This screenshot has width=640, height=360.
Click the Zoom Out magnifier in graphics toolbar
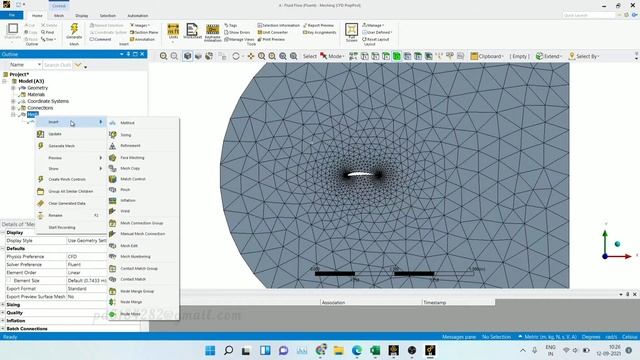click(174, 56)
